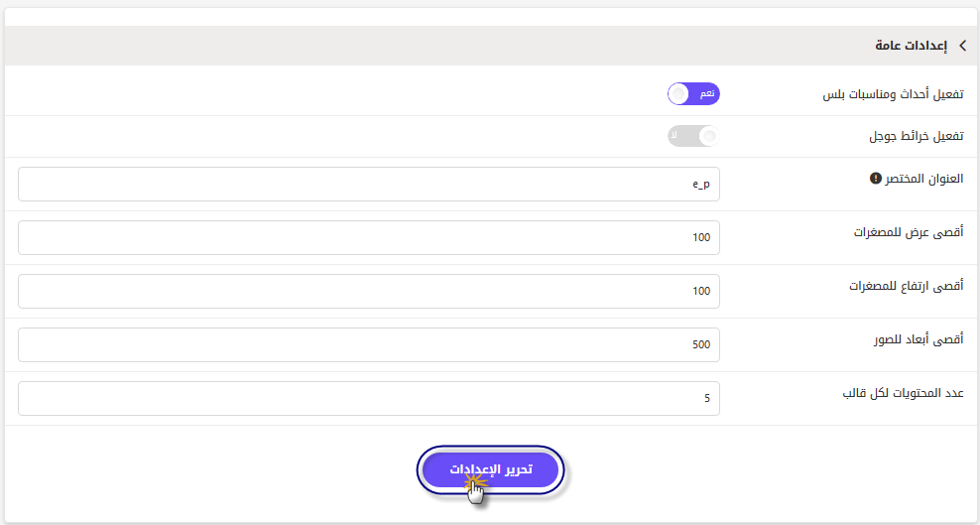The image size is (980, 525).
Task: Click the العنوان المختصر label text
Action: [x=924, y=180]
